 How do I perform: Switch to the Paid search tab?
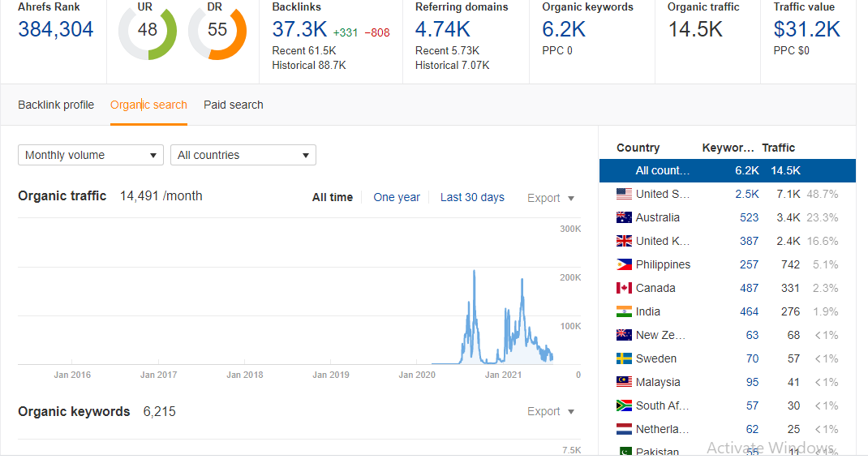pos(233,105)
